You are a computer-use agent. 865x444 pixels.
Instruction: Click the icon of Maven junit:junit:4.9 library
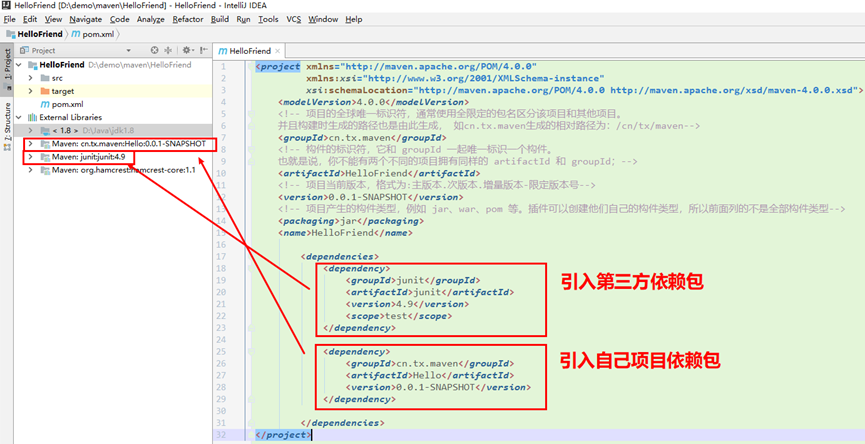coord(45,157)
